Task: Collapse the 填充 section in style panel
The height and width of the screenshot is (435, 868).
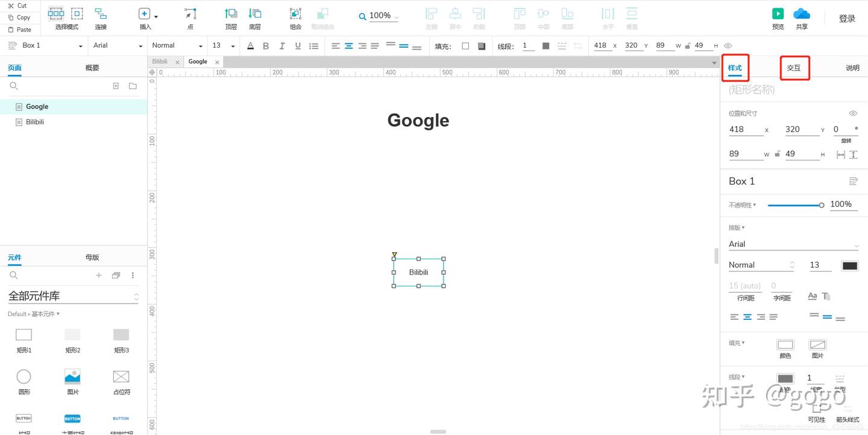Action: (737, 343)
